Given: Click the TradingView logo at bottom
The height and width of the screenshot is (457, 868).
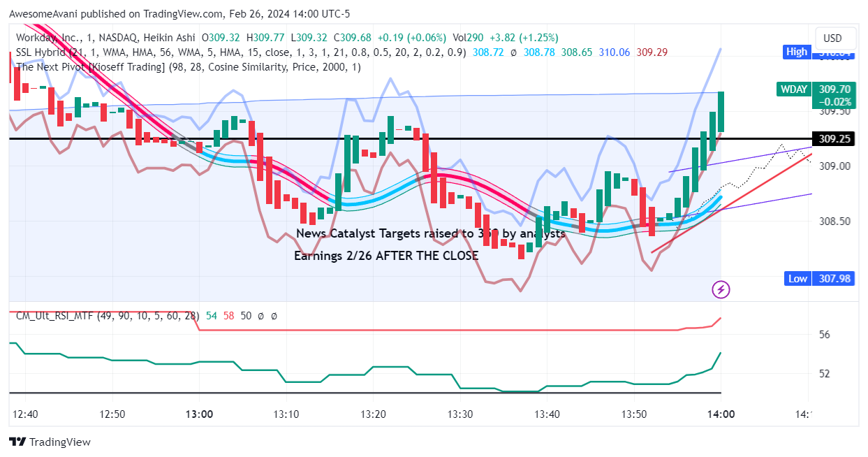Looking at the screenshot, I should pyautogui.click(x=50, y=442).
